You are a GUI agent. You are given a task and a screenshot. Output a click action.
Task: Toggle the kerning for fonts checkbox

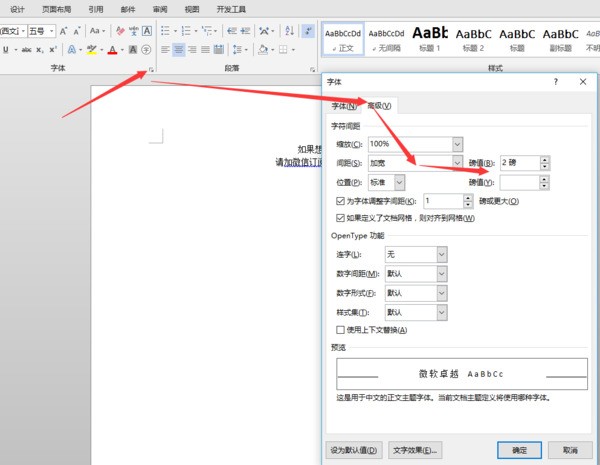coord(341,201)
